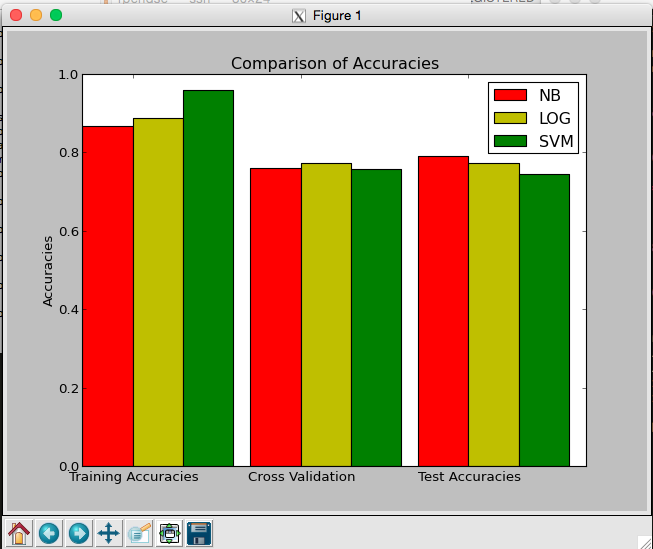The width and height of the screenshot is (653, 549).
Task: Click red NB legend swatch
Action: [x=510, y=95]
